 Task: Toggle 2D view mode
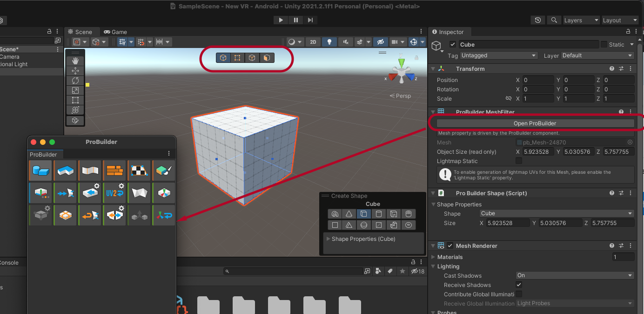pos(313,42)
